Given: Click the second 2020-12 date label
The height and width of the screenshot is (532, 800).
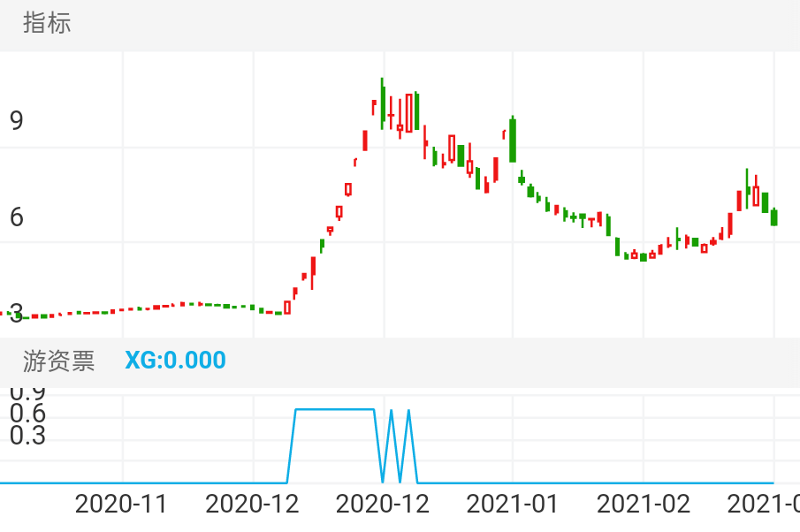Looking at the screenshot, I should [383, 505].
